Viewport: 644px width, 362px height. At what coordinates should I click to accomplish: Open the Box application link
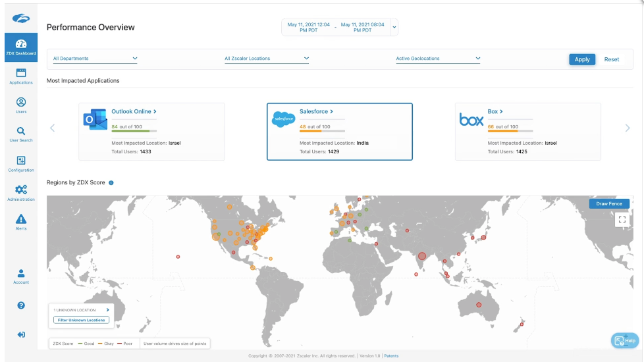click(495, 111)
